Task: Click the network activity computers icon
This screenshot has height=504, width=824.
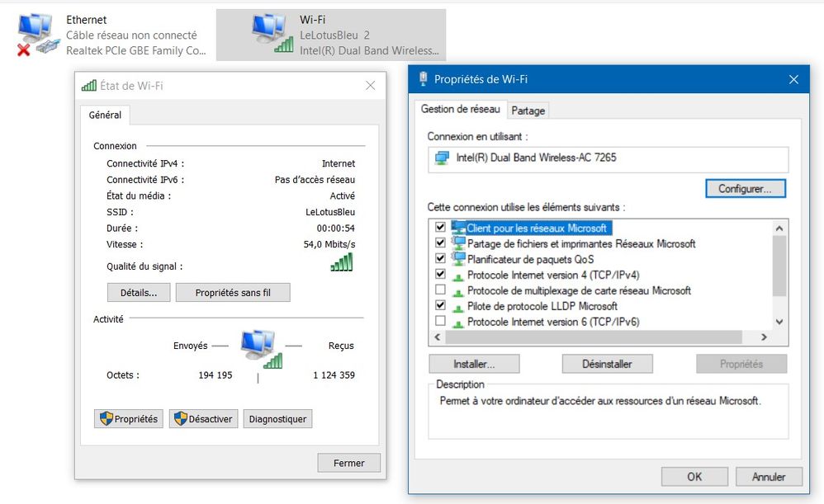Action: click(261, 348)
